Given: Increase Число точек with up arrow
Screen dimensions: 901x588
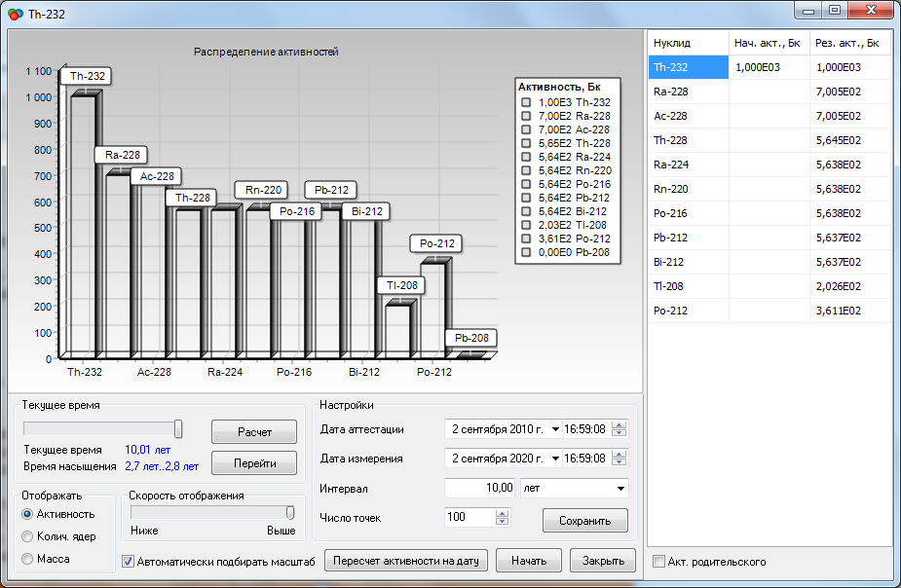Looking at the screenshot, I should [503, 513].
